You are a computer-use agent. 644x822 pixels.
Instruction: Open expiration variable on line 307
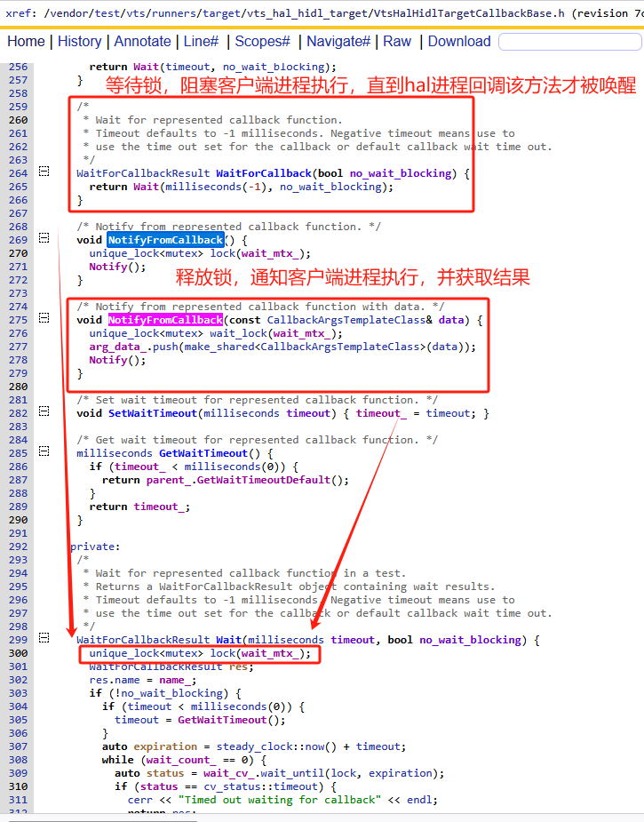(x=165, y=746)
